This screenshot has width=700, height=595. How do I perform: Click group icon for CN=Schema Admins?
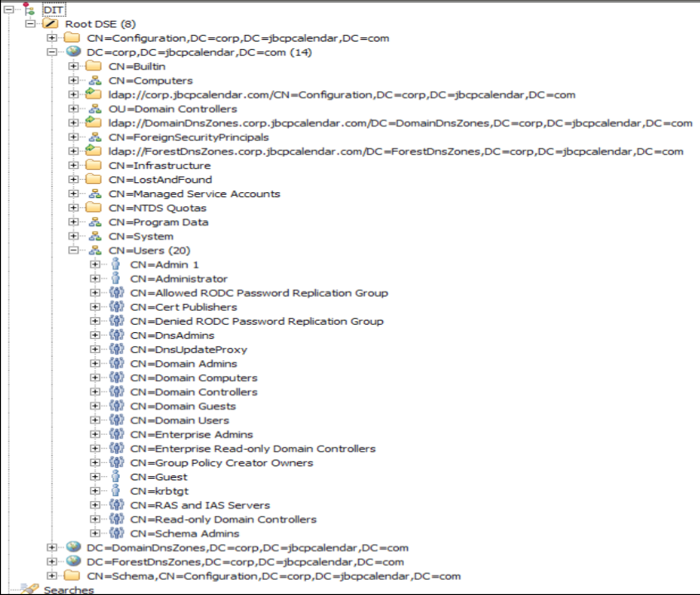[x=116, y=533]
